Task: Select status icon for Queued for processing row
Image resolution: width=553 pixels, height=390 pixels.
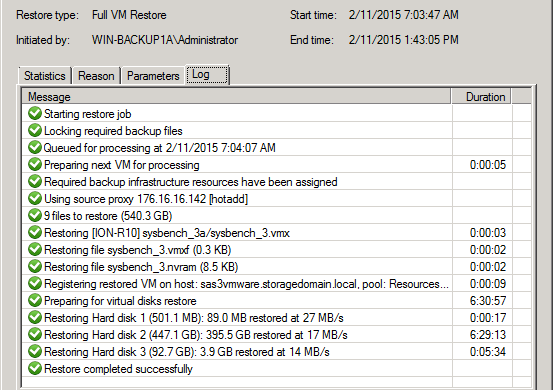Action: 35,147
